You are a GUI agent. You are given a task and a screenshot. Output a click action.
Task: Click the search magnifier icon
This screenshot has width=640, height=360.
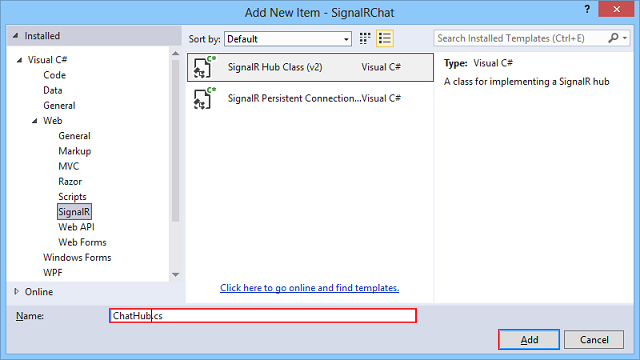[613, 38]
